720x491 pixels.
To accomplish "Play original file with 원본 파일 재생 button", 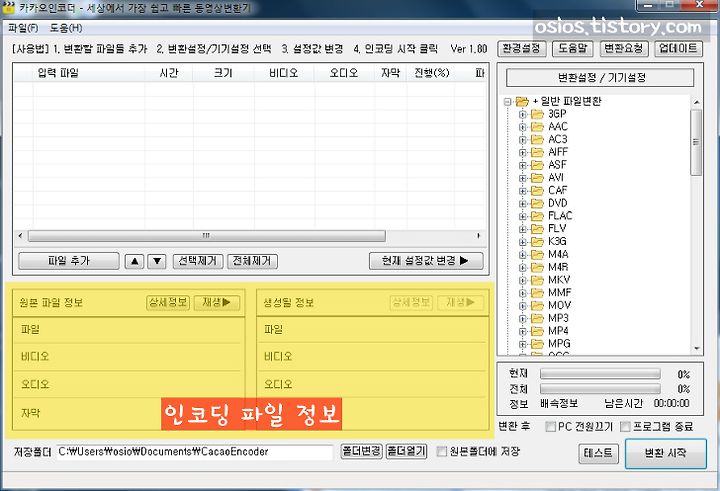I will 217,302.
